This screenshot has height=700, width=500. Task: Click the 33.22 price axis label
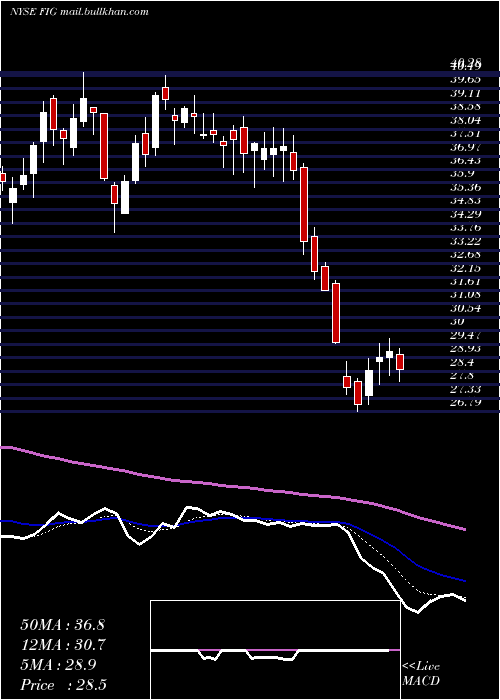click(x=465, y=241)
